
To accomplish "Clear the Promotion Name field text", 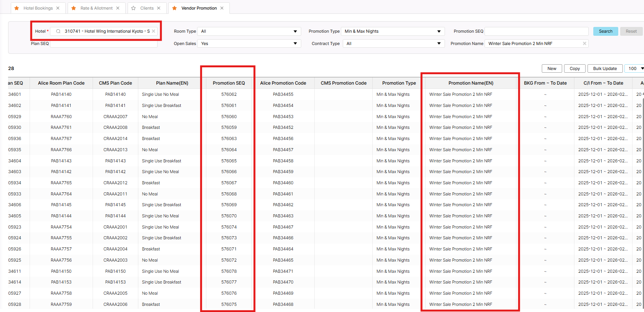I will point(584,43).
